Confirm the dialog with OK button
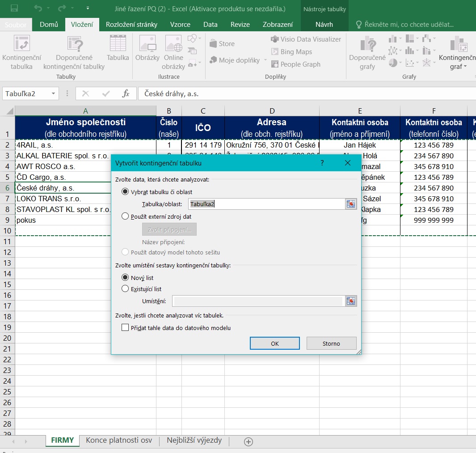476x453 pixels. (x=274, y=343)
